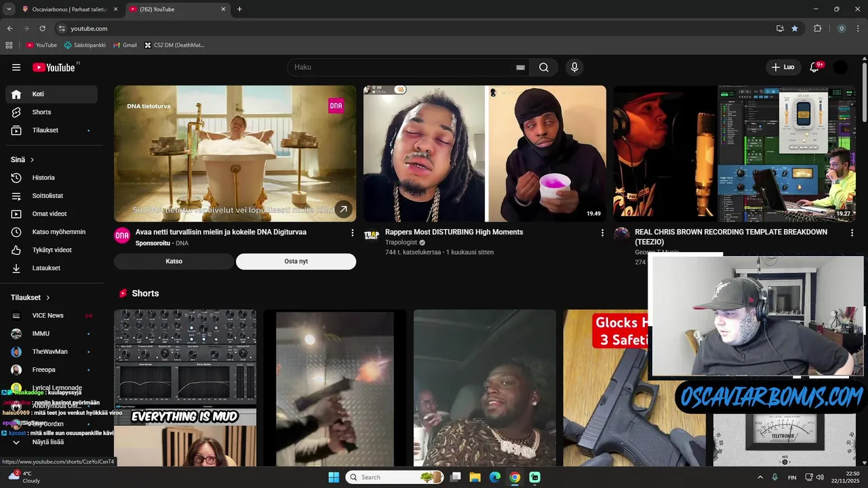The image size is (868, 488).
Task: Open the YouTube bookmark in bookmarks bar
Action: pos(41,45)
